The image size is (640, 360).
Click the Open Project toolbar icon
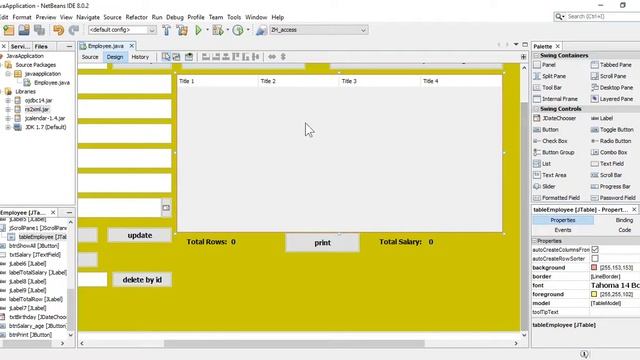[x=24, y=30]
